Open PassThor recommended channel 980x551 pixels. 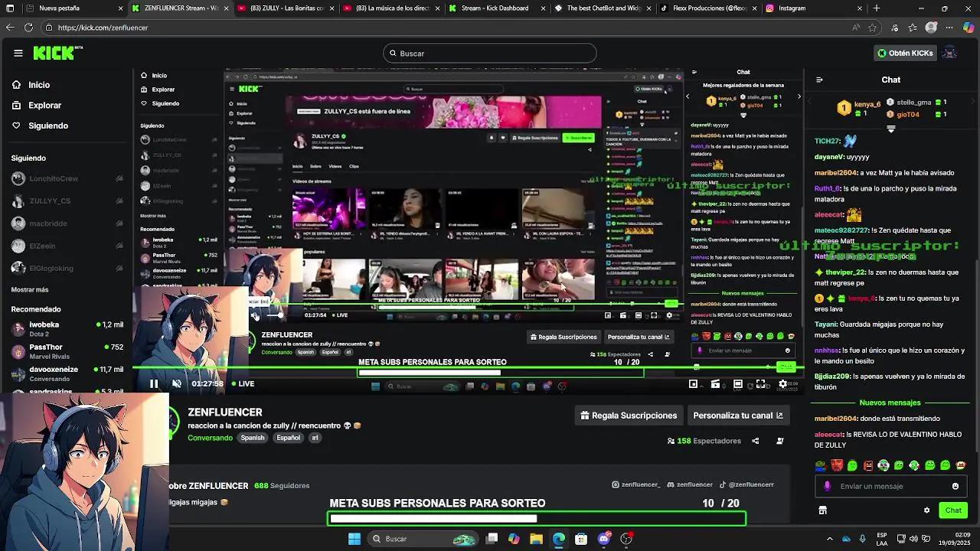coord(67,351)
